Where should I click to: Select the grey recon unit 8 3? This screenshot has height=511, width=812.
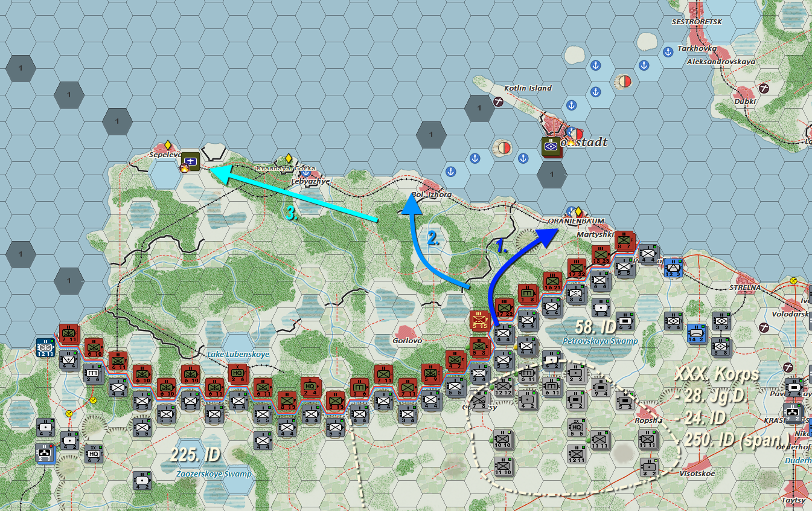[x=721, y=346]
